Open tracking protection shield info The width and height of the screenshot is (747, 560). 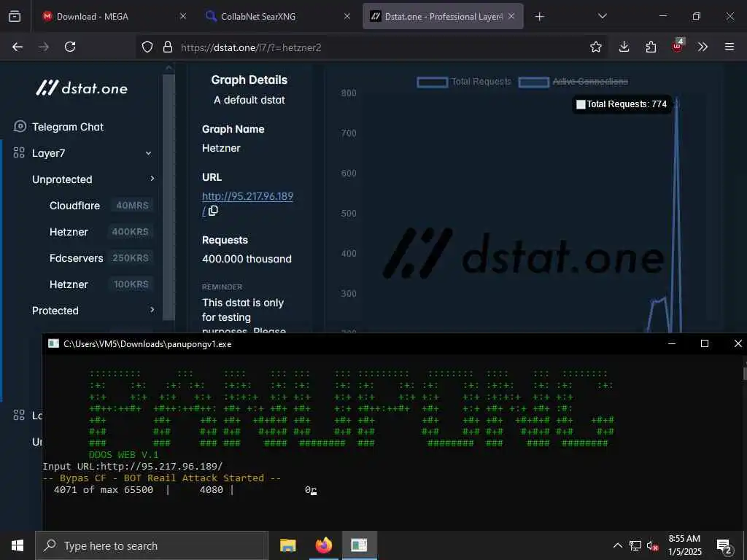point(147,47)
